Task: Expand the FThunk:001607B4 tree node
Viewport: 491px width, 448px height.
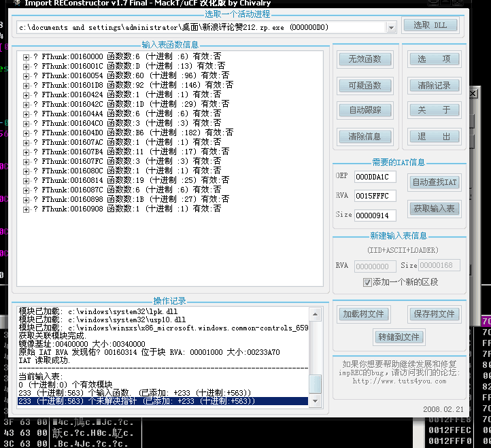Action: coord(26,152)
